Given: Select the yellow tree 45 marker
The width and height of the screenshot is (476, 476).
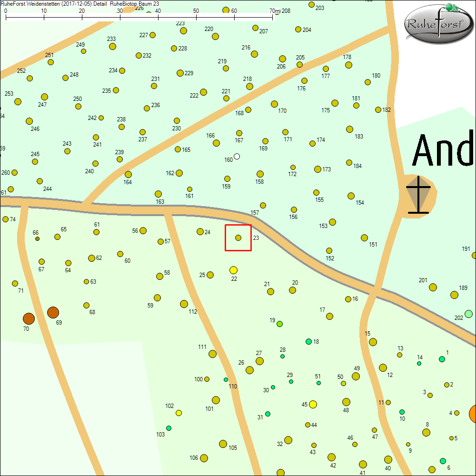Looking at the screenshot, I should point(313,405).
